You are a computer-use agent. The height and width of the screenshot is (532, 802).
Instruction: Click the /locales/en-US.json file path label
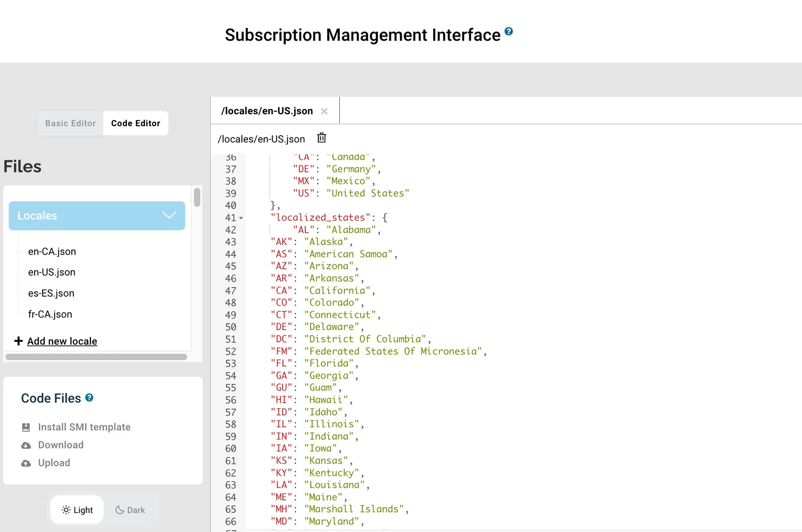tap(261, 139)
